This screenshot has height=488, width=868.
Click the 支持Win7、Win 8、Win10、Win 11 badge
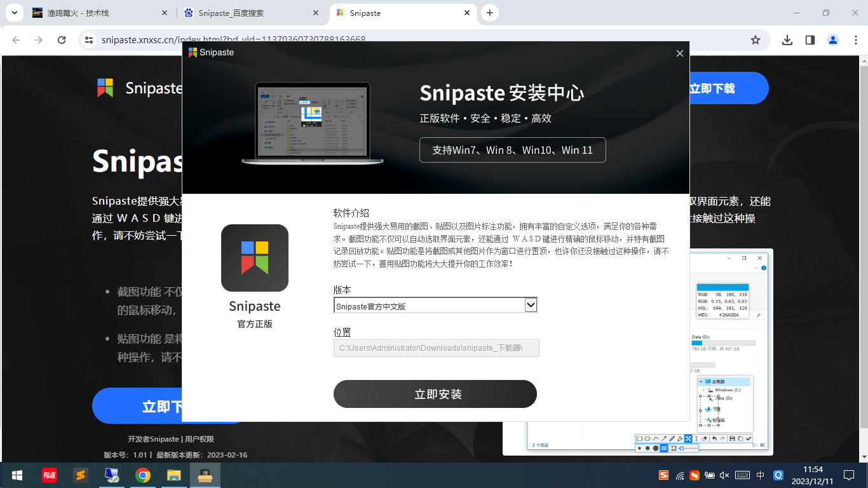click(513, 150)
